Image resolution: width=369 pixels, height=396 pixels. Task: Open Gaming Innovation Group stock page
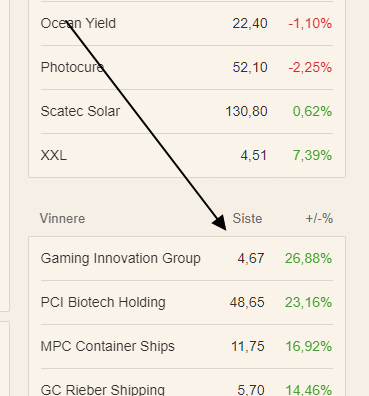click(120, 258)
